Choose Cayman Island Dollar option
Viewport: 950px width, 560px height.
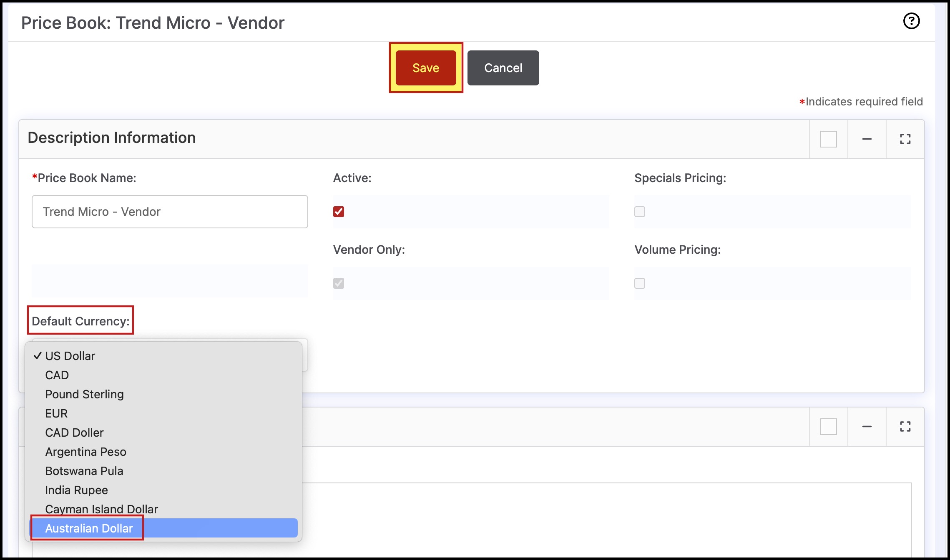pyautogui.click(x=101, y=509)
